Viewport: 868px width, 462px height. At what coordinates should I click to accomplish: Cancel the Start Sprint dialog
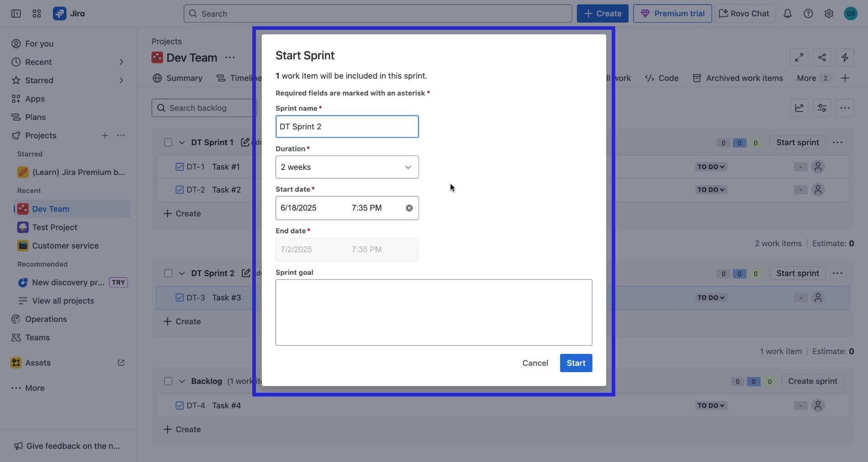(x=535, y=363)
